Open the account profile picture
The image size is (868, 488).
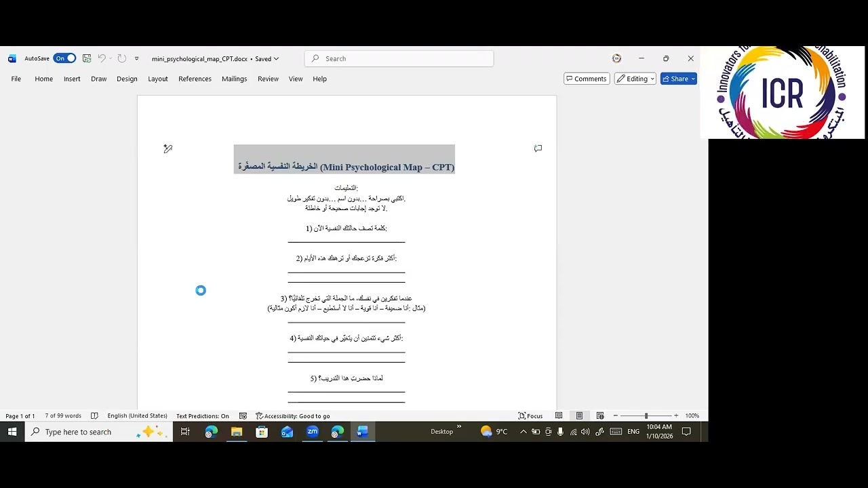pyautogui.click(x=616, y=58)
